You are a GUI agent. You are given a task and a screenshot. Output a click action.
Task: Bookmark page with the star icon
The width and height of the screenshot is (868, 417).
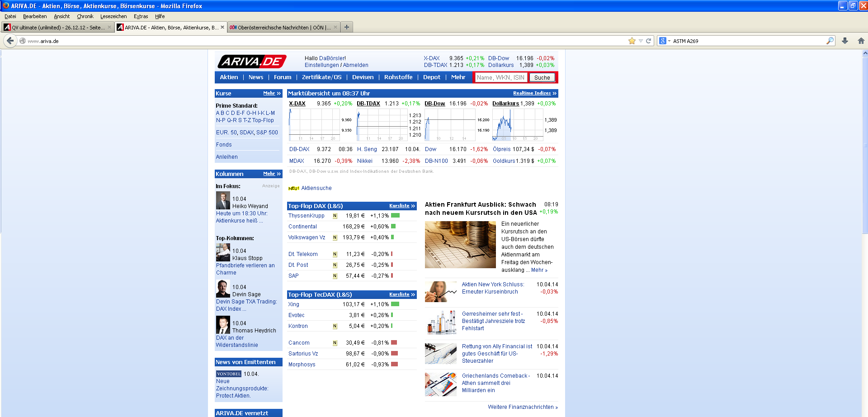point(632,41)
